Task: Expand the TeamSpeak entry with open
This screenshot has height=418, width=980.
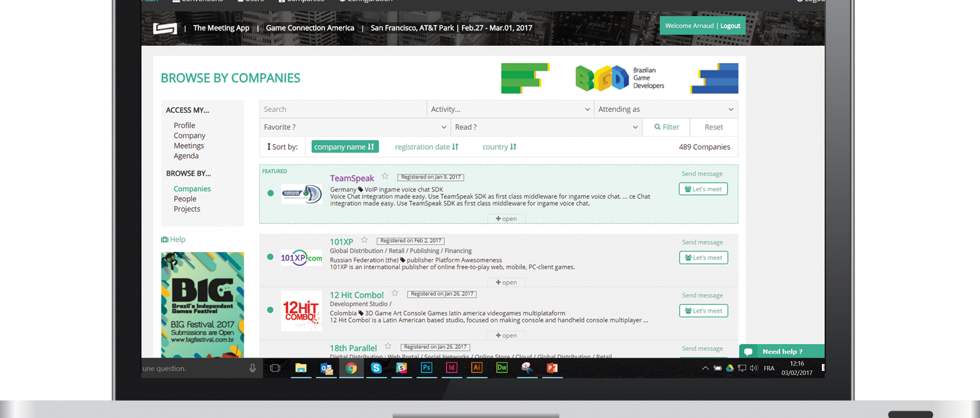Action: coord(506,218)
